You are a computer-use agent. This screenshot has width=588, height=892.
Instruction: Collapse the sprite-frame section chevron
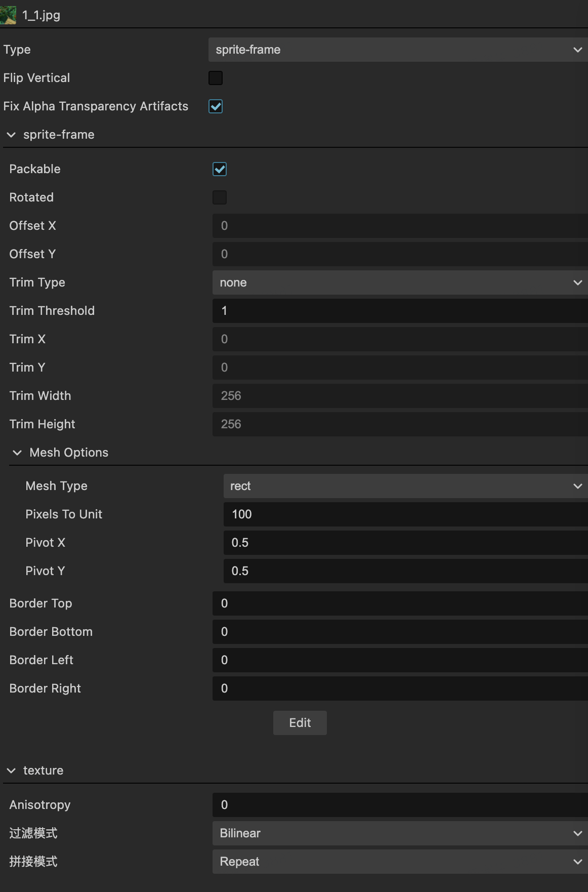click(11, 135)
